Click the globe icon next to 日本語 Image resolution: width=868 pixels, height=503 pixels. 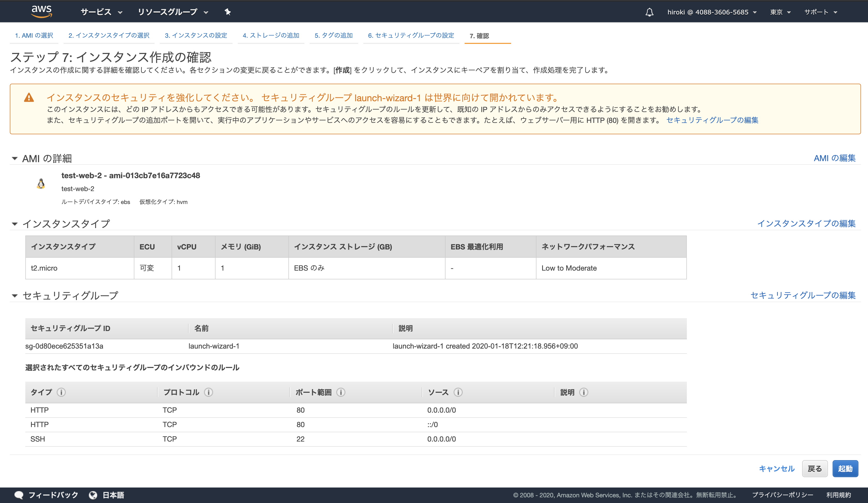click(93, 495)
